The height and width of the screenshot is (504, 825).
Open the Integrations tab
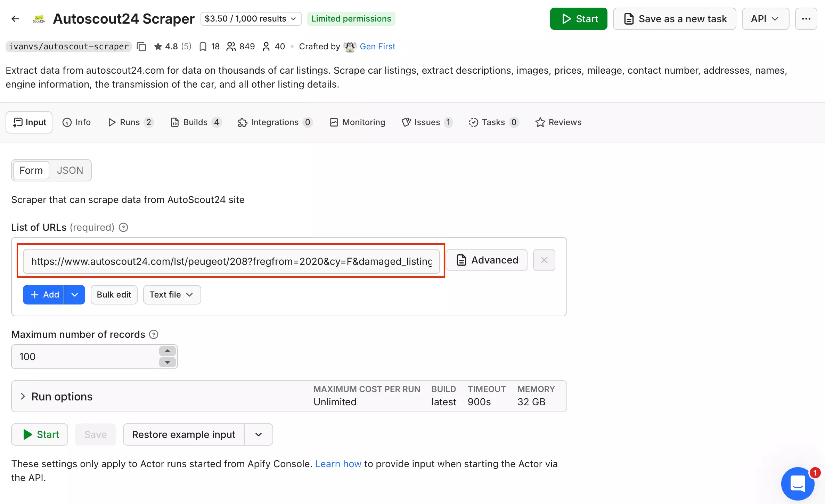tap(275, 122)
